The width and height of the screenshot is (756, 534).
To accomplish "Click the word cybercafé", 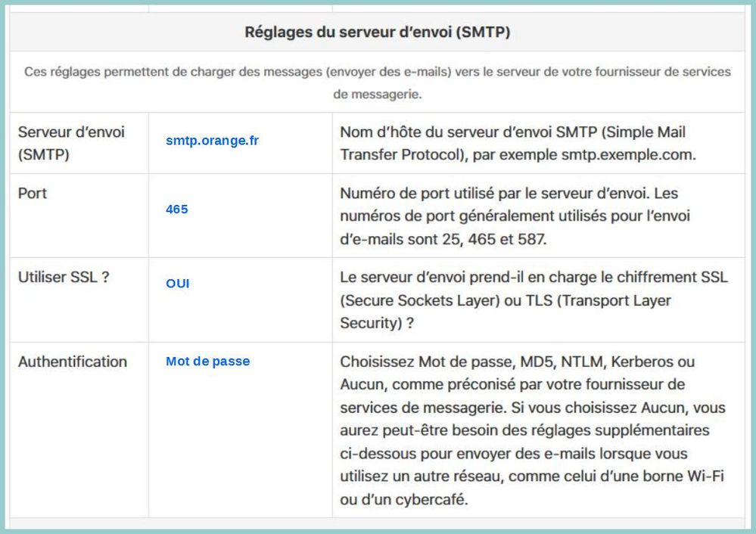I will 438,499.
